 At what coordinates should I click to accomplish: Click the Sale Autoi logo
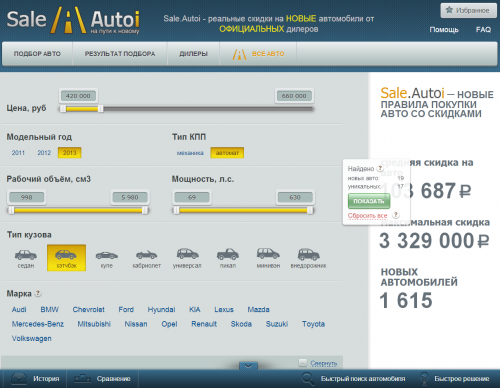click(x=73, y=20)
